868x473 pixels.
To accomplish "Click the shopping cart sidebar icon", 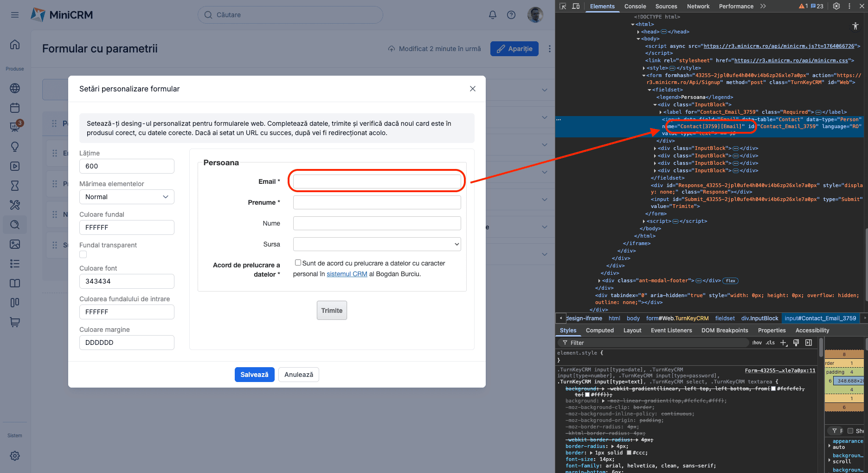I will (x=15, y=322).
